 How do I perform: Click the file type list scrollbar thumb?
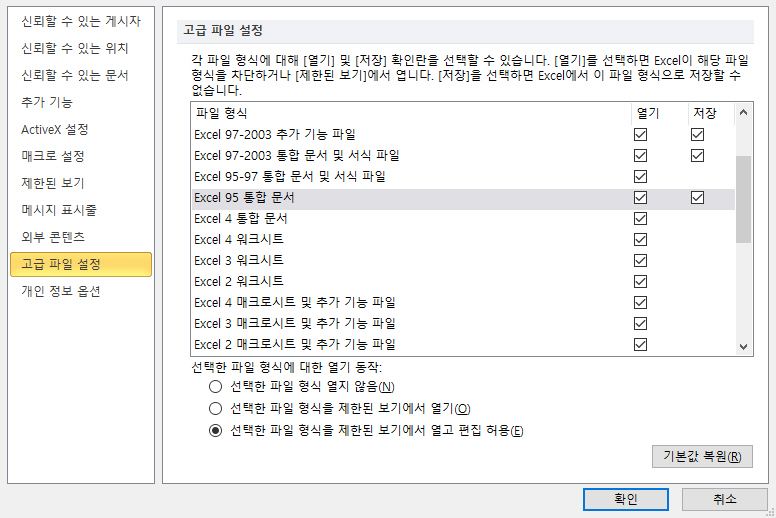pyautogui.click(x=743, y=199)
